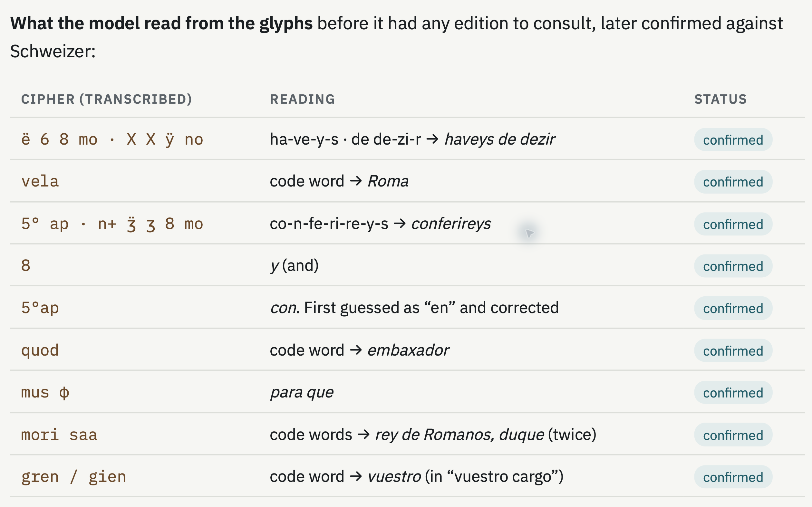
Task: Click the gren / gien cipher text
Action: coord(73,477)
